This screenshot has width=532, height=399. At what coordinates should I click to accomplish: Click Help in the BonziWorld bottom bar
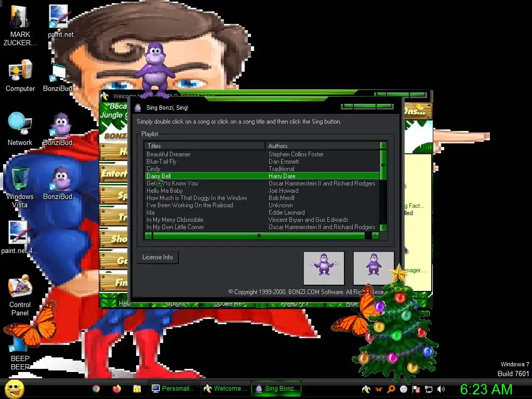(125, 303)
